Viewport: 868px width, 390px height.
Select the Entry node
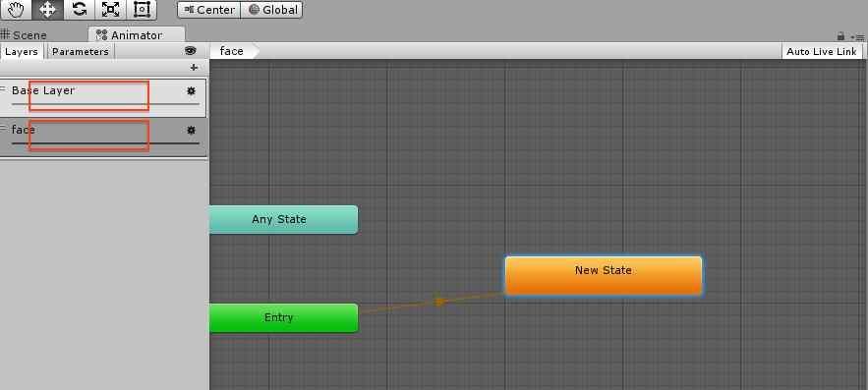[283, 318]
